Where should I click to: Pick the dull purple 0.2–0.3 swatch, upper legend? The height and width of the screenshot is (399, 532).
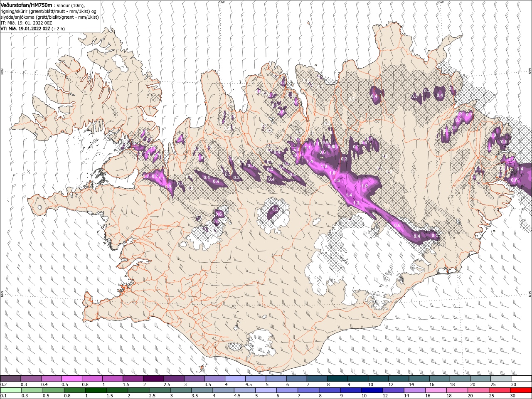coord(10,378)
